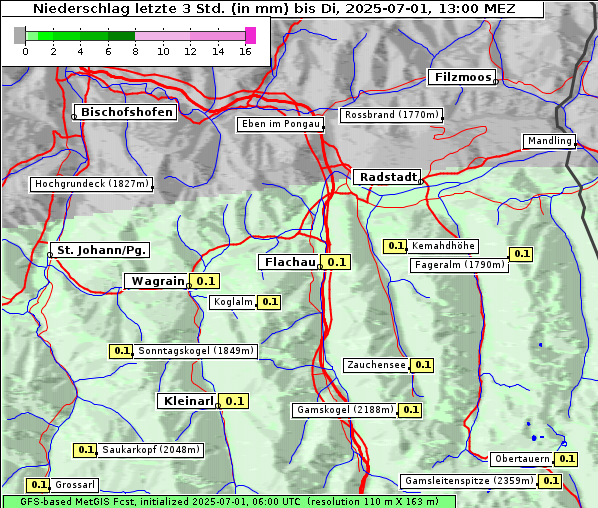Select the Wagrain place label
Image resolution: width=598 pixels, height=508 pixels.
pos(157,281)
